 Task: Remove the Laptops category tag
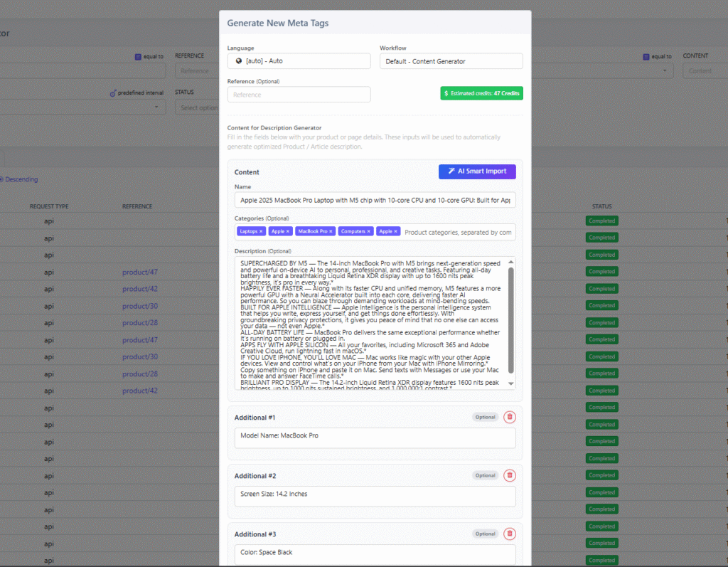tap(261, 231)
